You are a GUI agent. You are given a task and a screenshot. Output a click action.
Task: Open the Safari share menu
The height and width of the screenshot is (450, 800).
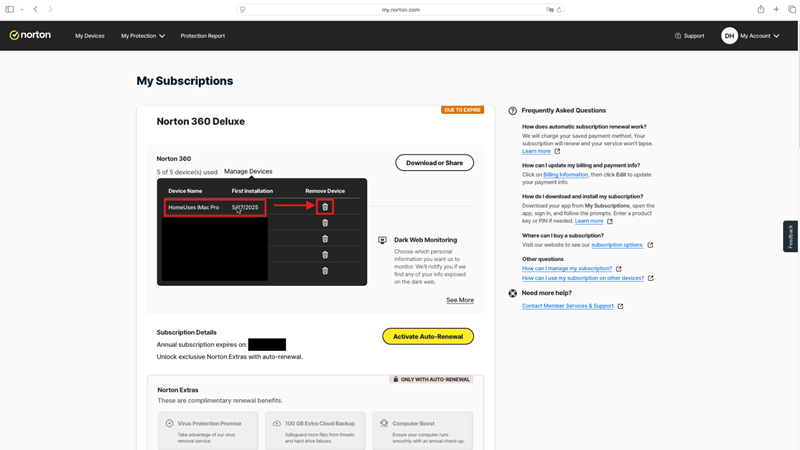(x=761, y=9)
